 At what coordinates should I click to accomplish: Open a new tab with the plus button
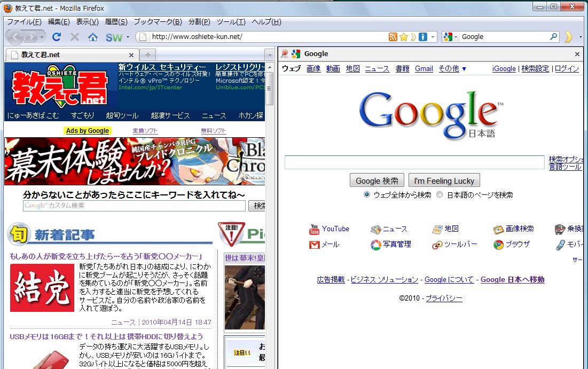coord(148,55)
